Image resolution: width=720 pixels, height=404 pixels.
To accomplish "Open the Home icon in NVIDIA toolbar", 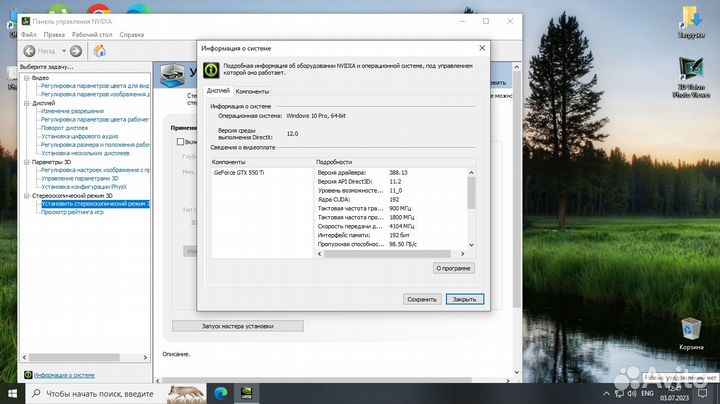I will (x=100, y=51).
